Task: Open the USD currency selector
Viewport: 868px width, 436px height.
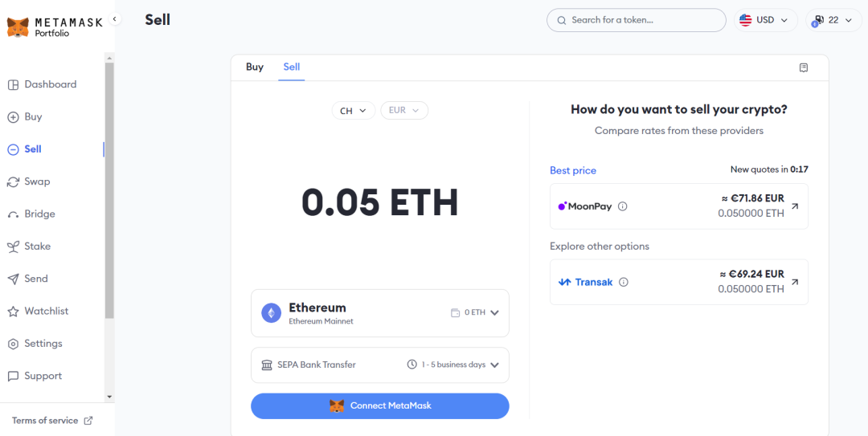Action: coord(764,20)
